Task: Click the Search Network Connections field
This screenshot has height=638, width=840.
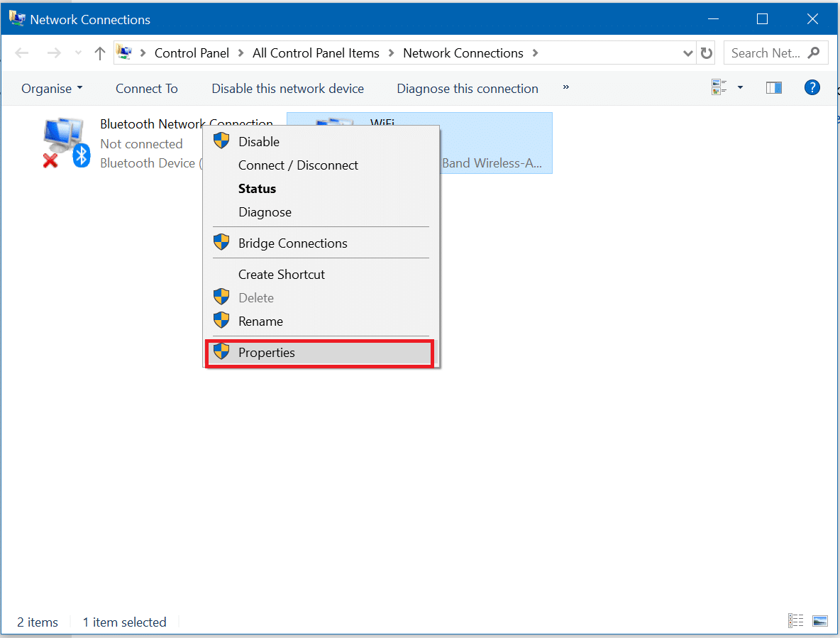Action: point(766,53)
